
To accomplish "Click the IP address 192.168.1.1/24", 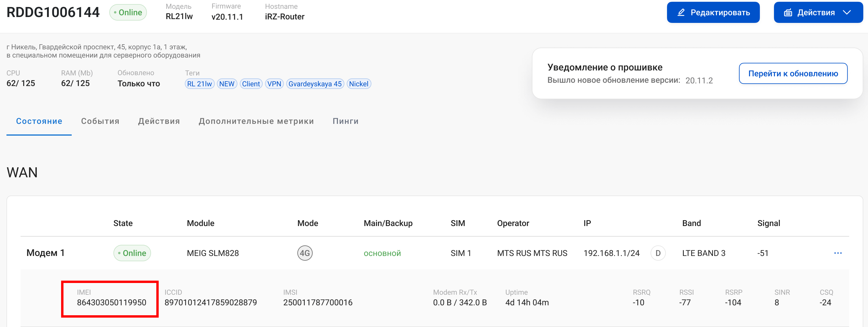I will tap(611, 253).
